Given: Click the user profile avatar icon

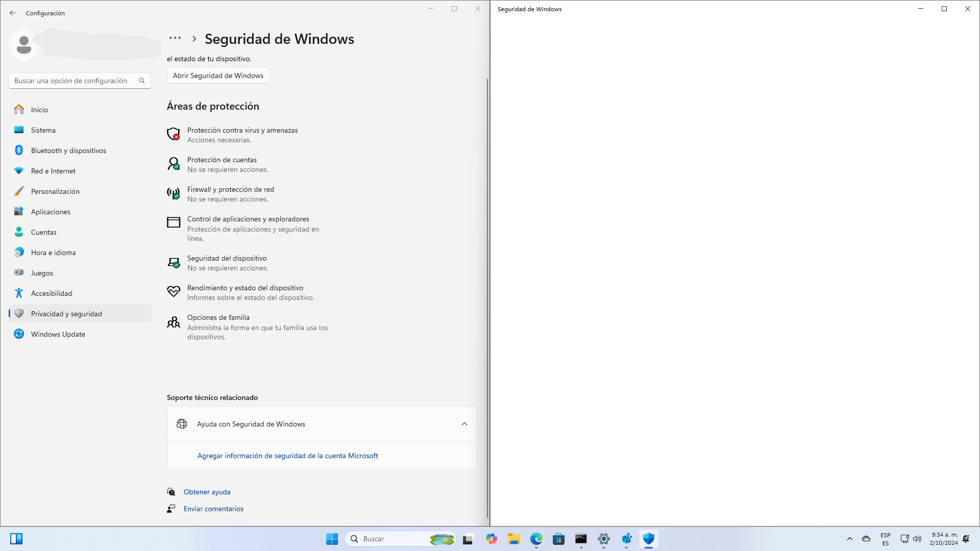Looking at the screenshot, I should pyautogui.click(x=23, y=45).
